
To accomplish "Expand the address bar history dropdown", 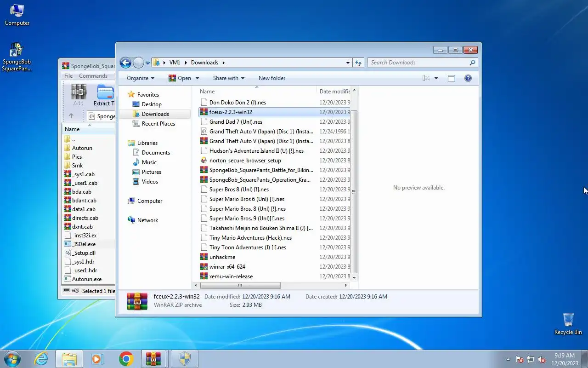I will click(348, 63).
